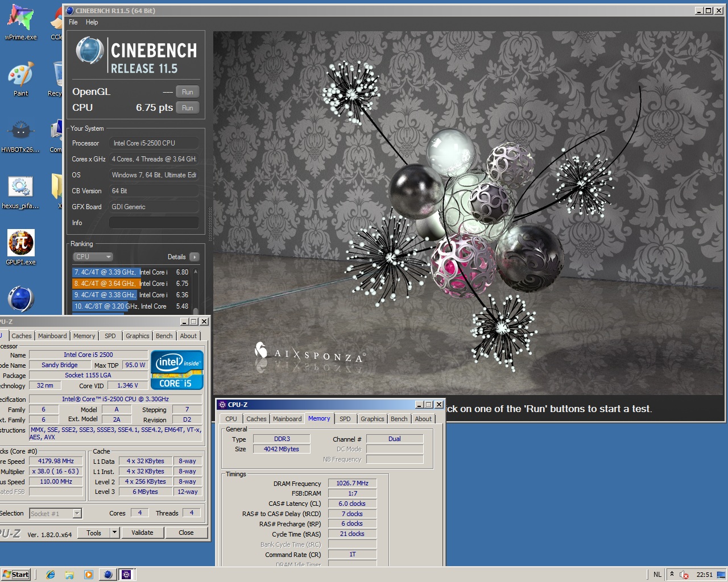Click the Close button in CPU-Z
728x582 pixels.
coord(186,533)
